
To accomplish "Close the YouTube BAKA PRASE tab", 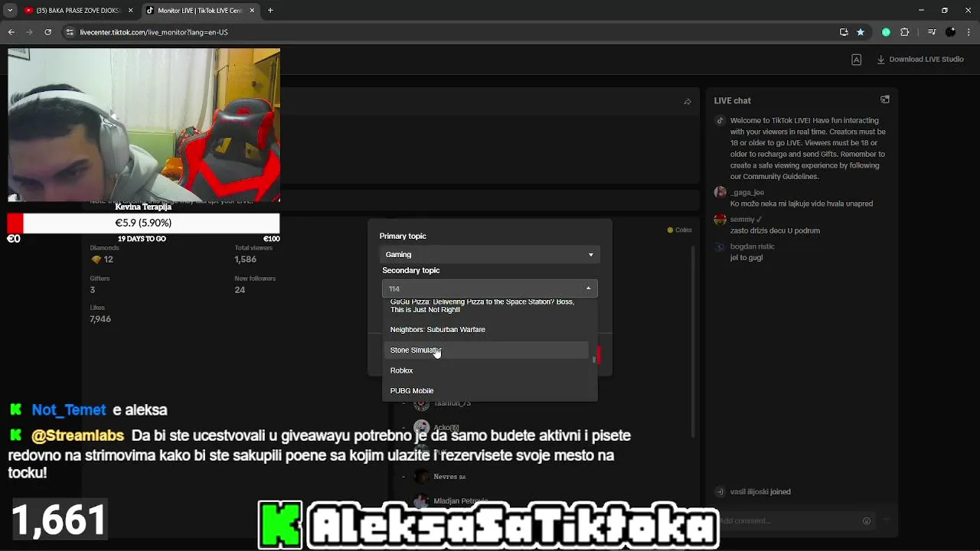I will (x=130, y=11).
